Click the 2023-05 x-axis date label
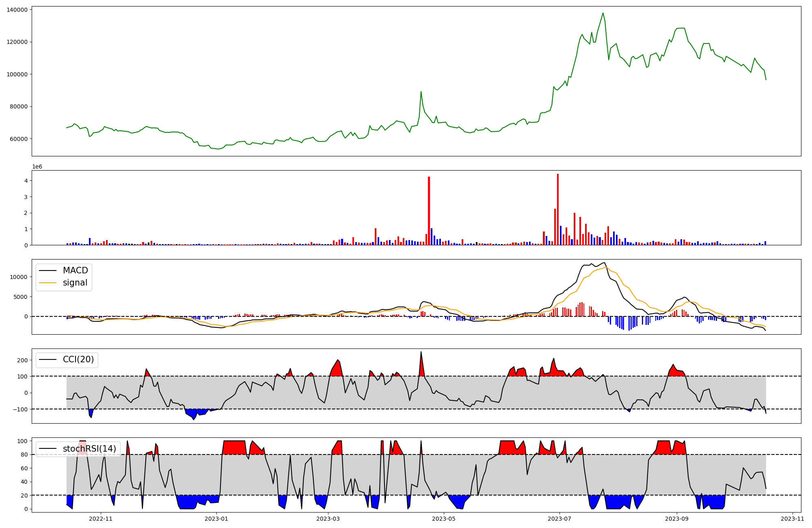The image size is (812, 528). pyautogui.click(x=444, y=518)
